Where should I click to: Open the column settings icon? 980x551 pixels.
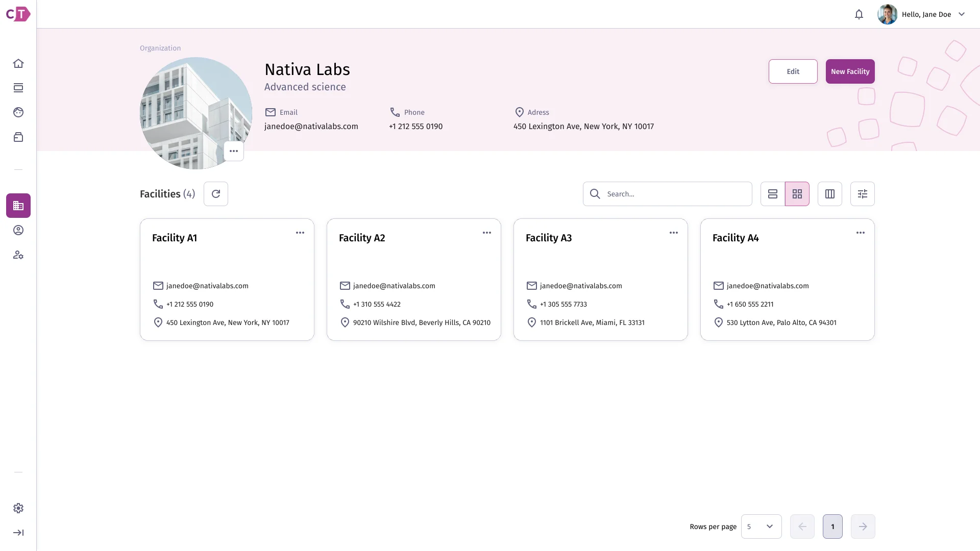tap(830, 194)
